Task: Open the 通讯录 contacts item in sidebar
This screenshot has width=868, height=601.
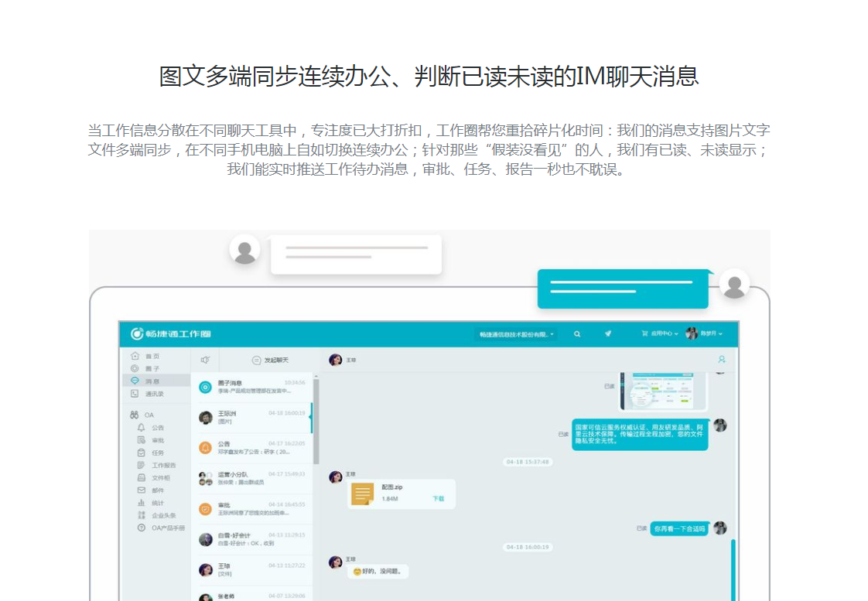Action: 147,394
